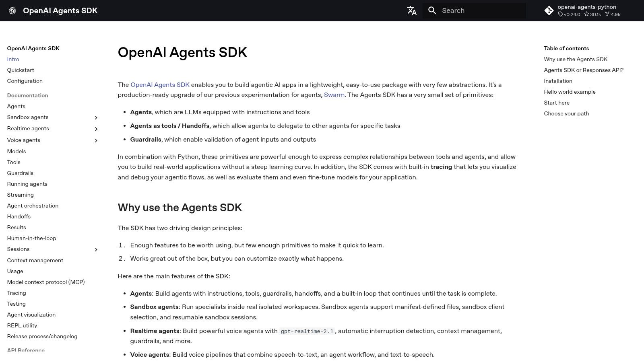Open the Tools sidebar page

(14, 162)
